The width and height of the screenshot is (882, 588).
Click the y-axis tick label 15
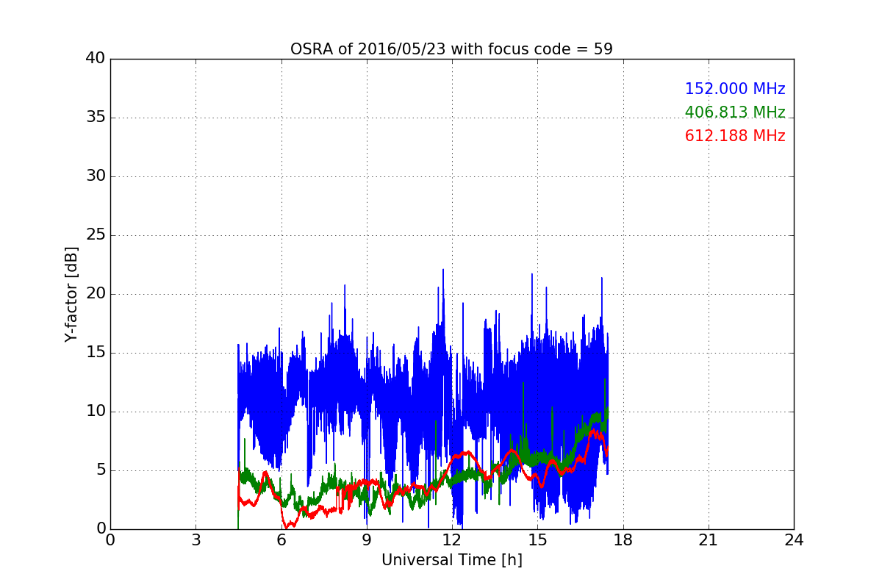[96, 353]
